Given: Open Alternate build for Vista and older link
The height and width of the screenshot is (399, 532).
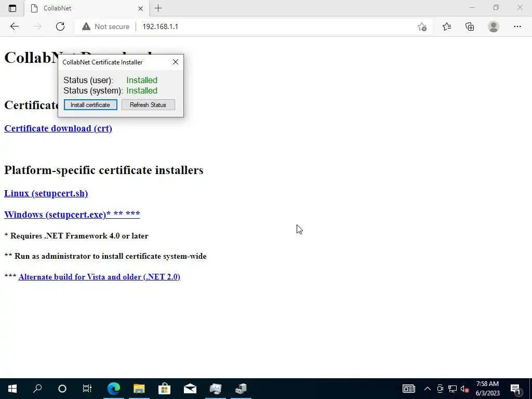Looking at the screenshot, I should click(x=99, y=277).
